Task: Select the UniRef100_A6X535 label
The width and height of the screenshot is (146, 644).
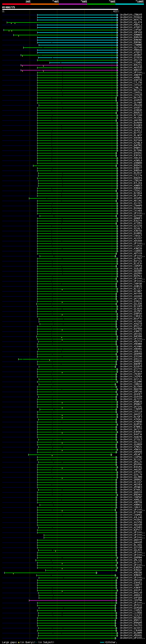Action: click(131, 67)
